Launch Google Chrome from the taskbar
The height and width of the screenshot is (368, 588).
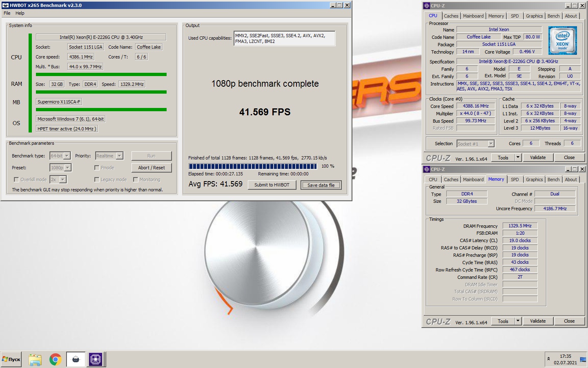point(55,359)
